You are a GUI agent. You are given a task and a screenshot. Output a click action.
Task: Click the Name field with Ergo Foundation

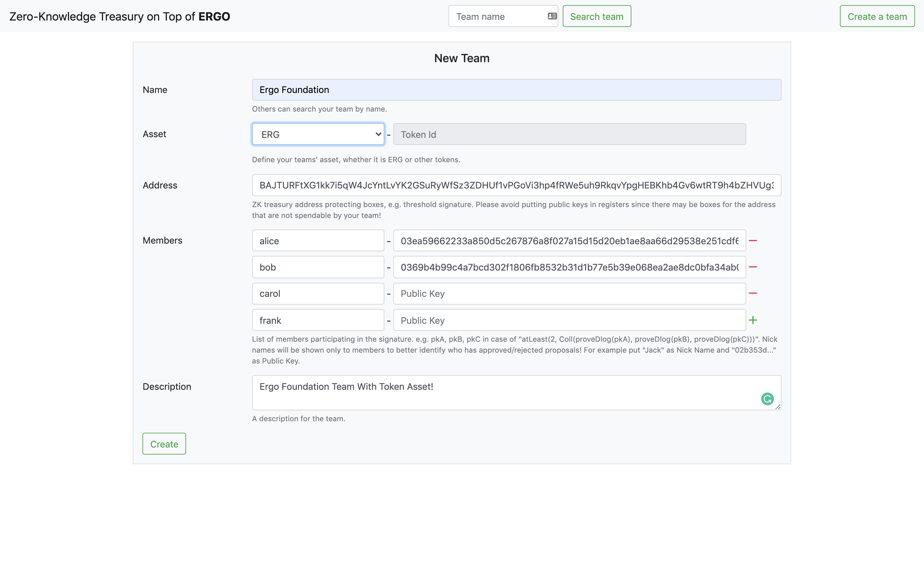[x=516, y=90]
